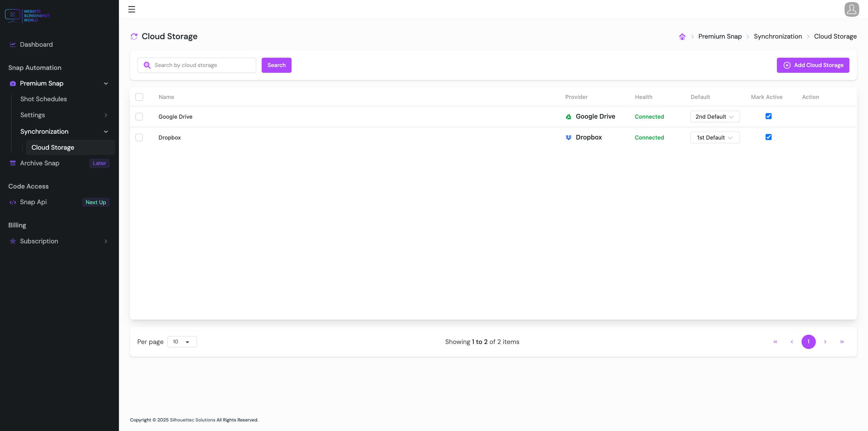Click the search by cloud storage field
The image size is (868, 431).
[x=197, y=65]
